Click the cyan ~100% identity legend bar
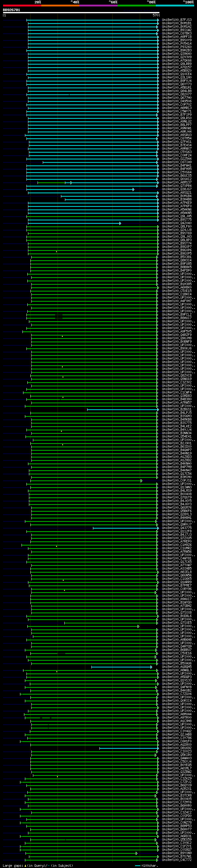The height and width of the screenshot is (868, 197). [x=175, y=6]
